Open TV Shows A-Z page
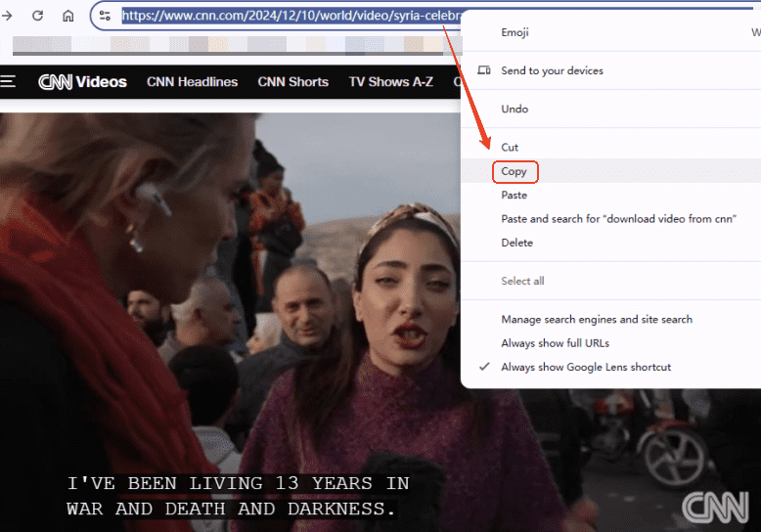761x532 pixels. coord(390,82)
